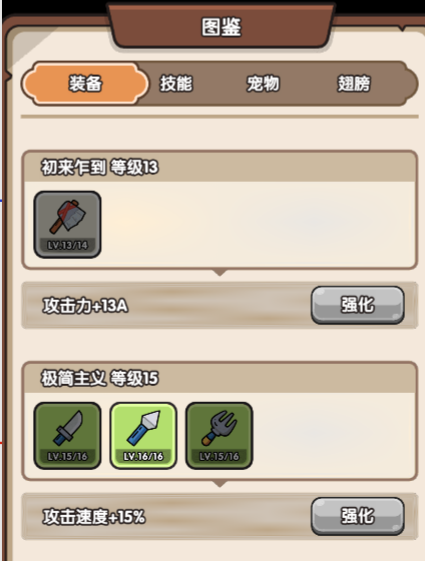Click the 攻击速度+15% bonus text
The width and height of the screenshot is (425, 561).
point(94,517)
